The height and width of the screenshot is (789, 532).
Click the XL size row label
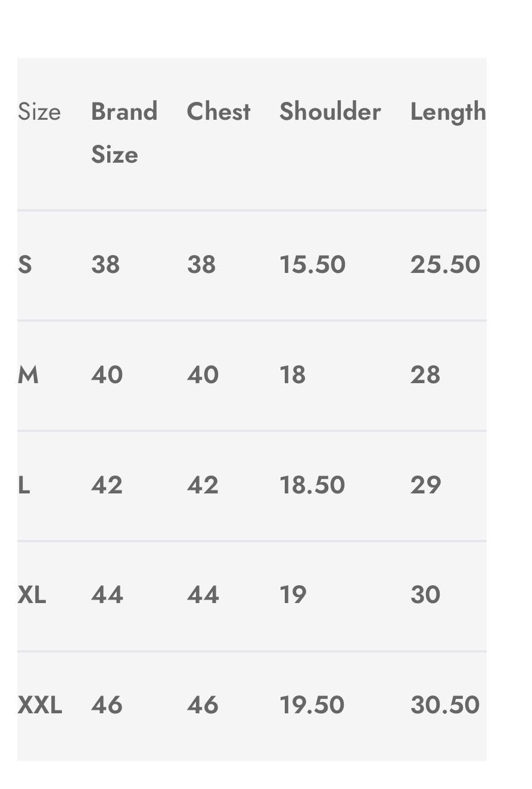[32, 595]
